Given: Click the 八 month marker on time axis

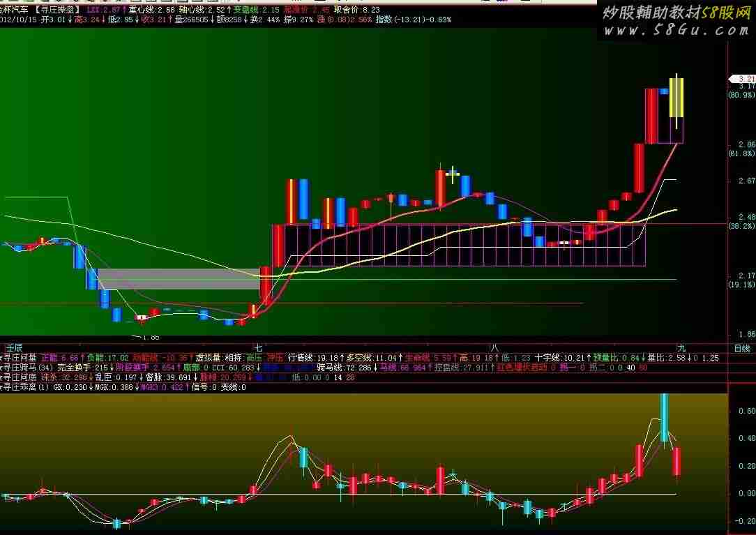Looking at the screenshot, I should (494, 348).
